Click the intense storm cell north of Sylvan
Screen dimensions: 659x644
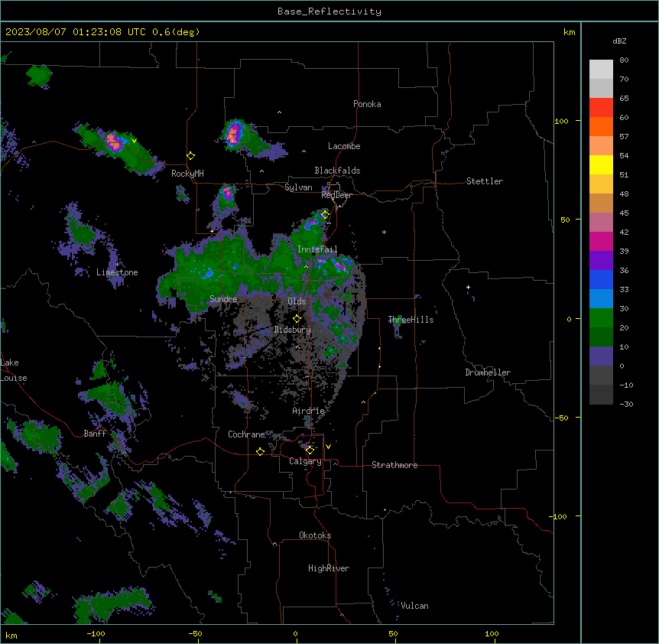233,135
